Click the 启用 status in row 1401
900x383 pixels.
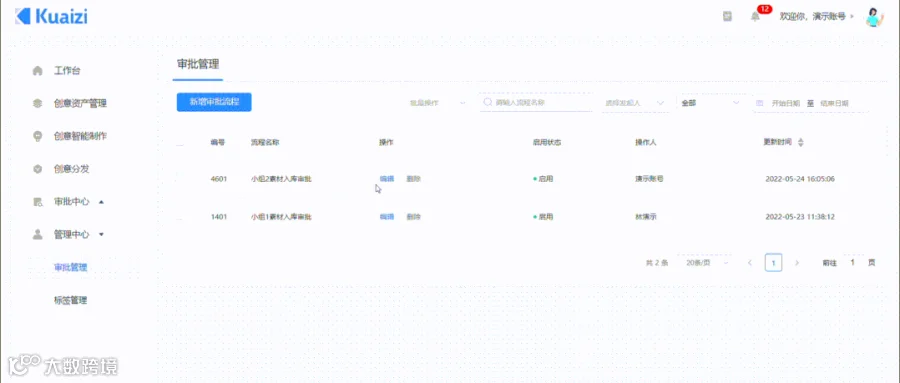tap(543, 217)
